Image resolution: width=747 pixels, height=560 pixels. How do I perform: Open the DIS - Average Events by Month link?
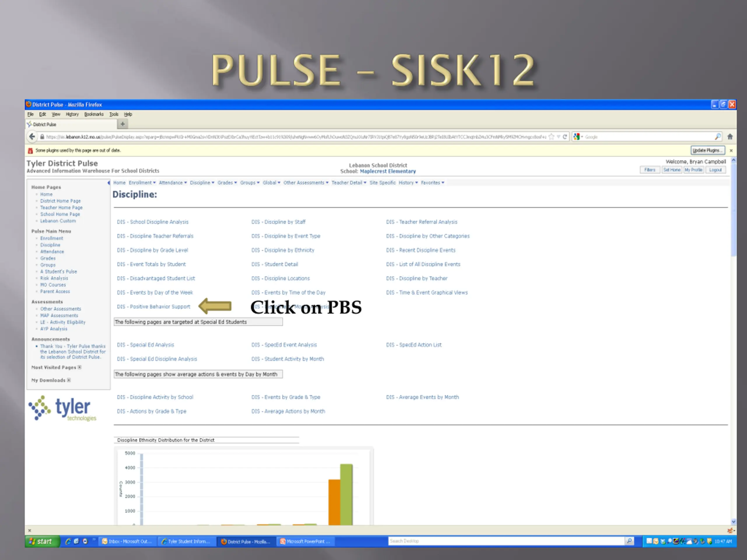(x=423, y=397)
